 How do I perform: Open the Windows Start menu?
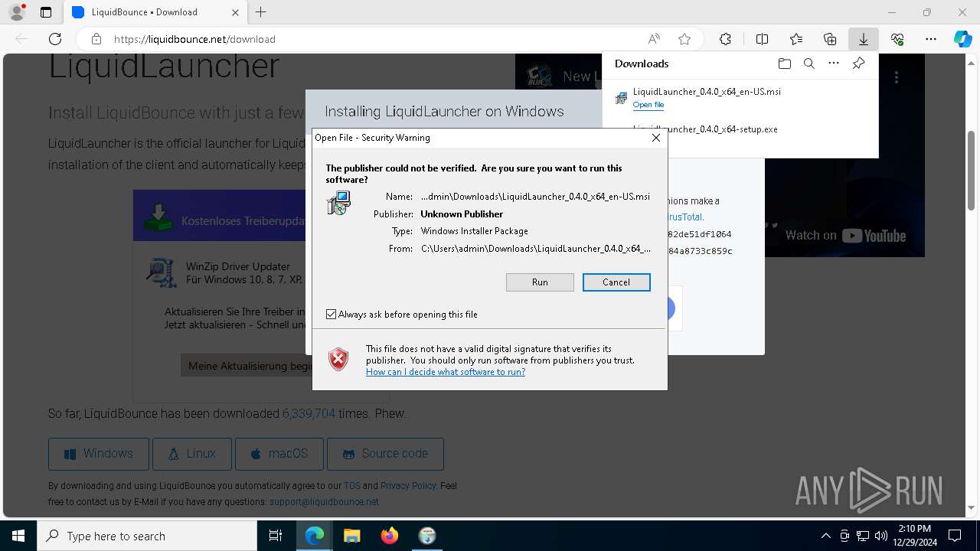[x=18, y=536]
